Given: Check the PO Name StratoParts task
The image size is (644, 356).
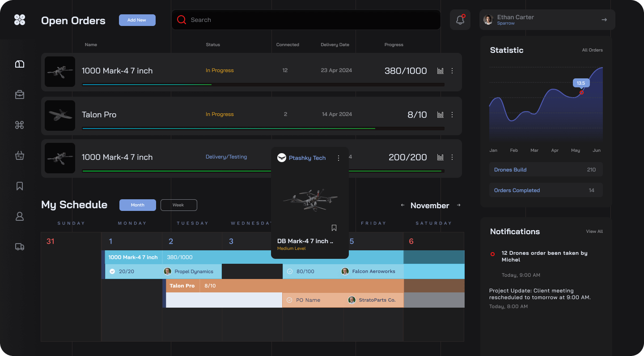Looking at the screenshot, I should (x=289, y=300).
